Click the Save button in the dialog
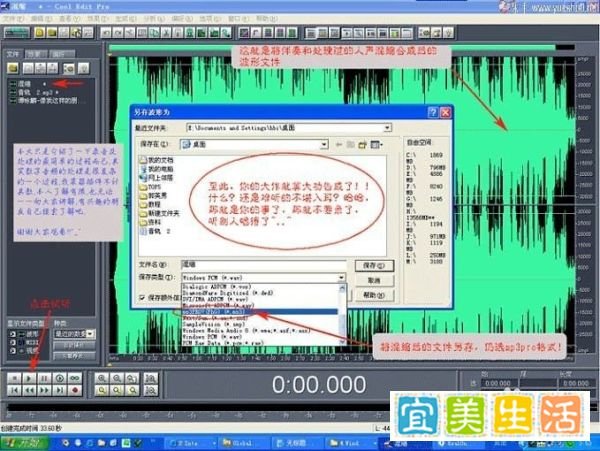This screenshot has height=451, width=600. coord(374,265)
